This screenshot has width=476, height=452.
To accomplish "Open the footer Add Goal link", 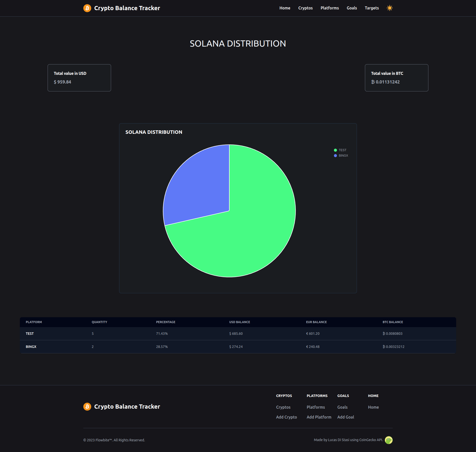I will [x=346, y=417].
